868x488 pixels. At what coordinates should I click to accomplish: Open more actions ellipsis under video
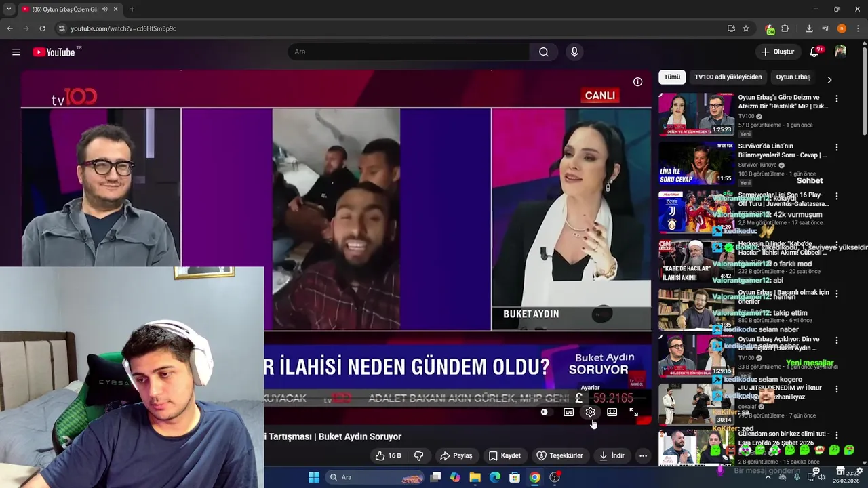[x=643, y=455]
